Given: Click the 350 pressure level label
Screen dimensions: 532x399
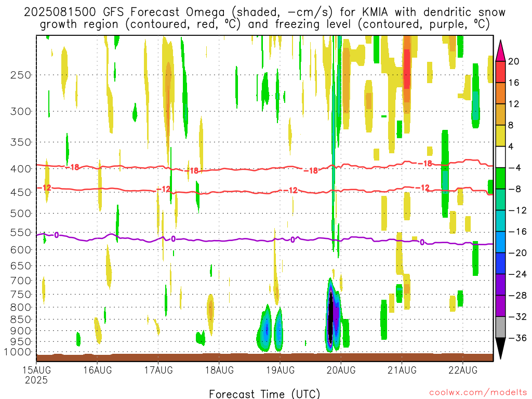Looking at the screenshot, I should (x=21, y=142).
